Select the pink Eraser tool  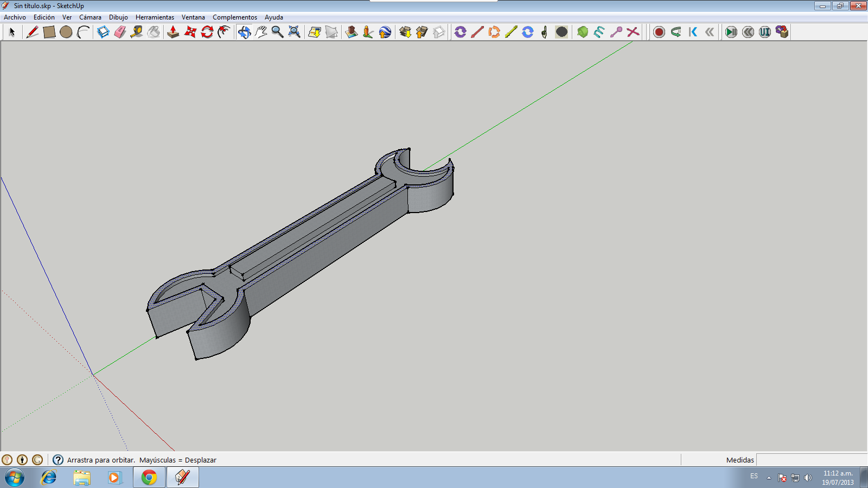[x=120, y=32]
